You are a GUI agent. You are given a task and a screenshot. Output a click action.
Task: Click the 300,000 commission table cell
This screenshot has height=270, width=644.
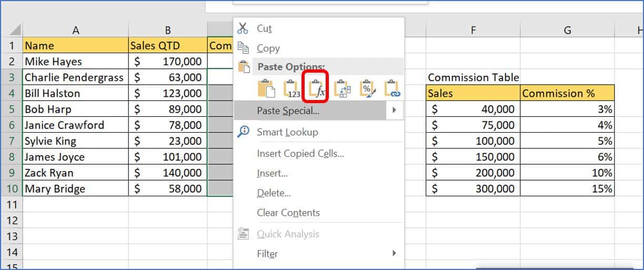click(x=473, y=188)
